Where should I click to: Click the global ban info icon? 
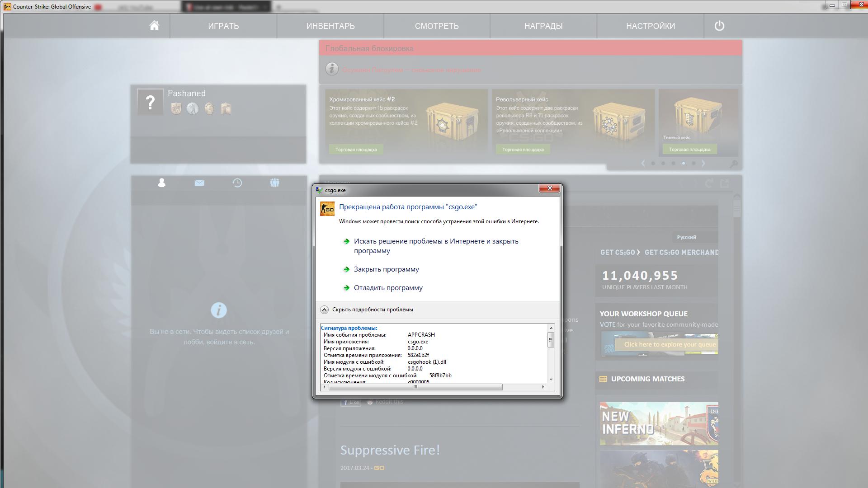332,69
